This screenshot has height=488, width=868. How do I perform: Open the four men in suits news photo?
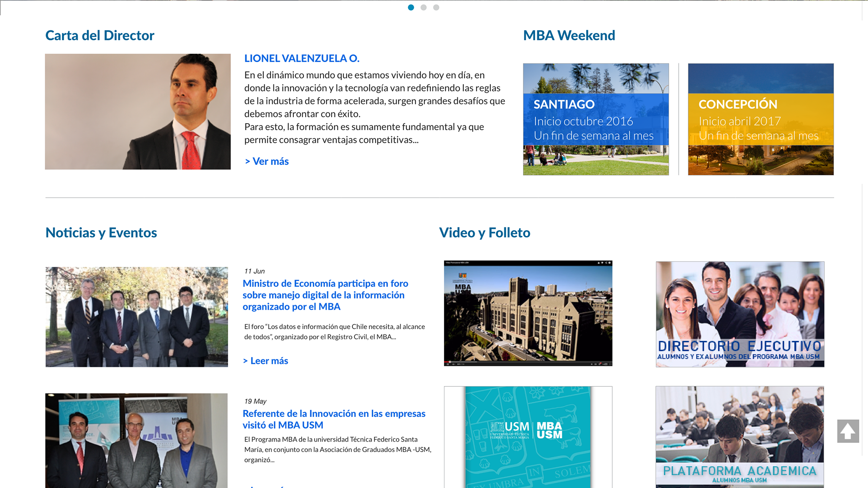click(x=137, y=317)
